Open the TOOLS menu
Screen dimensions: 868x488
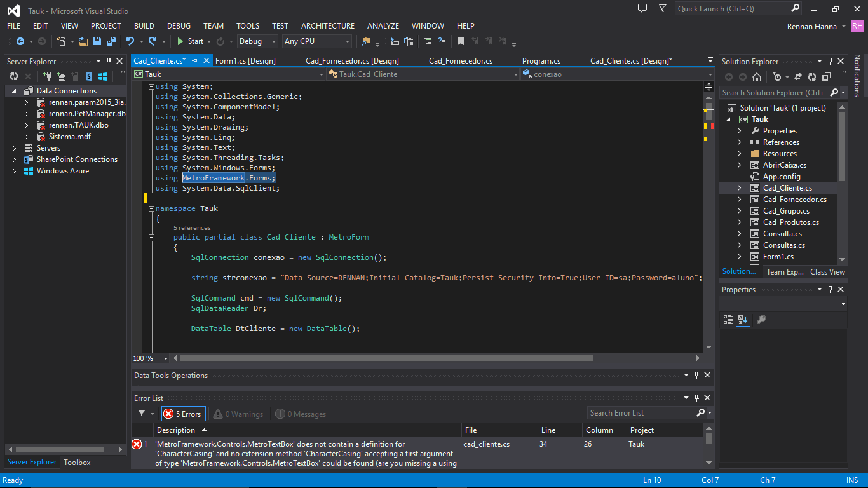(248, 26)
